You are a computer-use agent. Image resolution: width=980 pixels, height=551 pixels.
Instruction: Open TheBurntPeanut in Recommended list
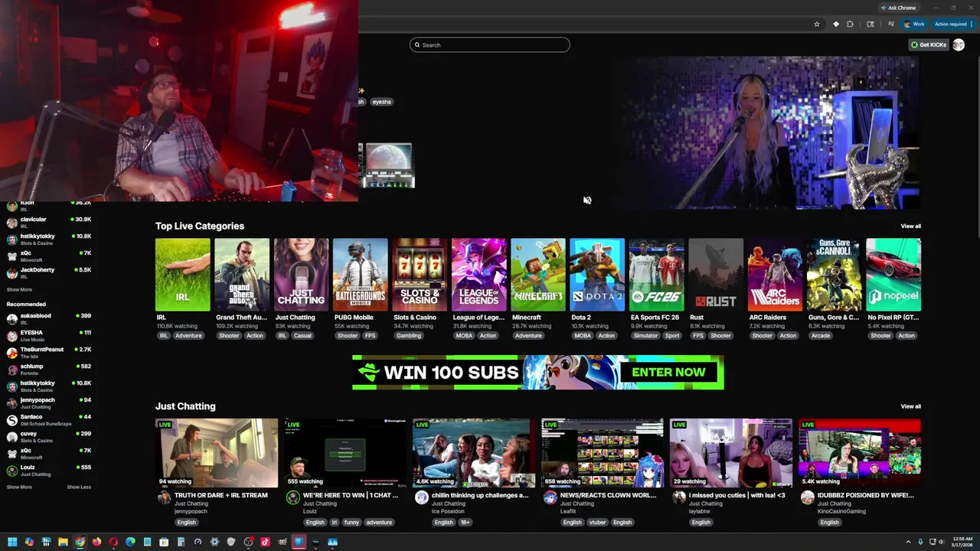[49, 352]
